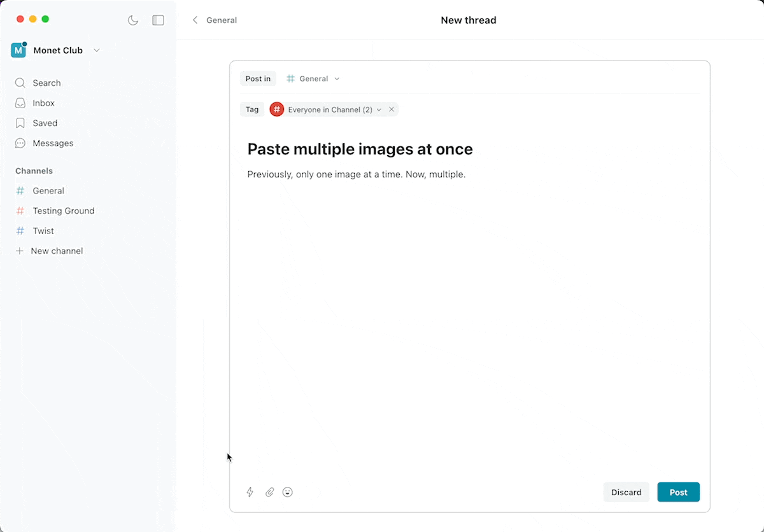
Task: Maximize the window with green button
Action: click(45, 19)
